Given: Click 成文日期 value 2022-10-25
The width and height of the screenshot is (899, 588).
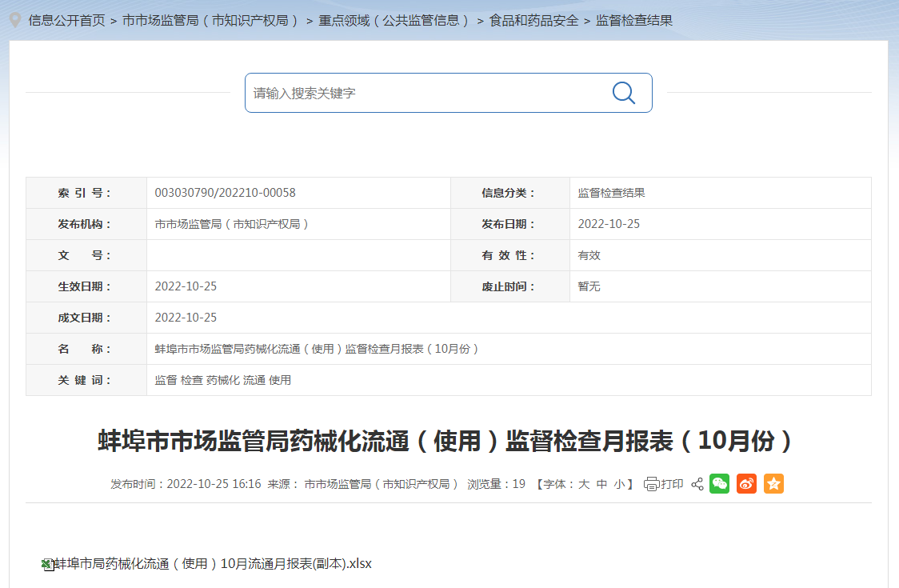Looking at the screenshot, I should 186,318.
